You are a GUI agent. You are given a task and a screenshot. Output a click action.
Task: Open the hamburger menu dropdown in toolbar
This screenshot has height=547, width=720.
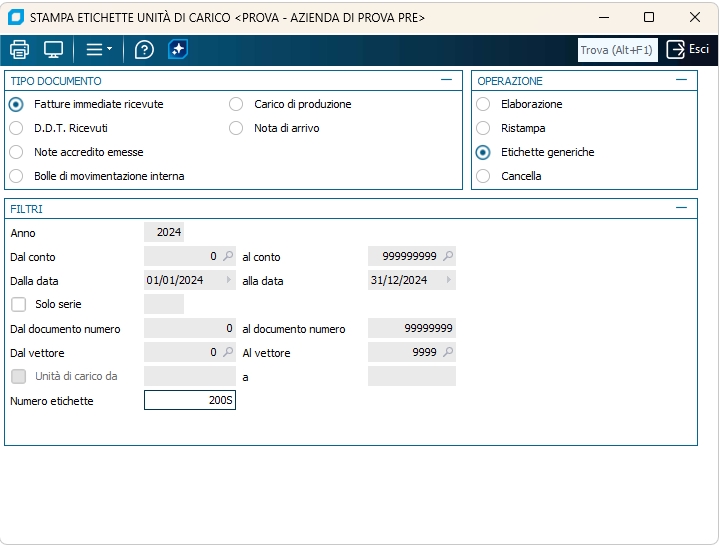click(x=98, y=50)
